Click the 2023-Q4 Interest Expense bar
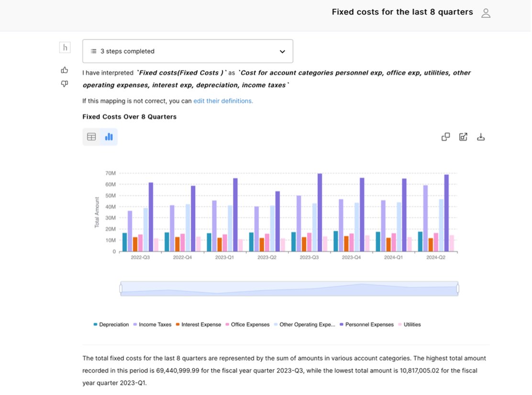Image resolution: width=532 pixels, height=395 pixels. [x=346, y=244]
